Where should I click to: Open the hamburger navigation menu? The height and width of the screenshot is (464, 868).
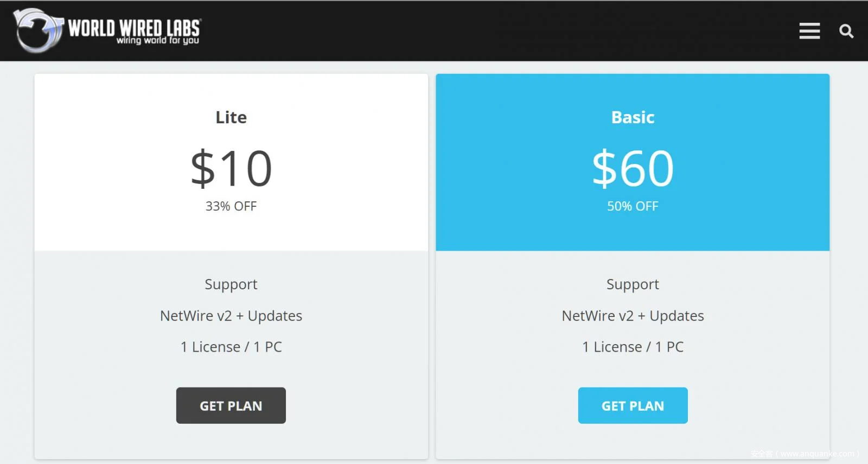(x=809, y=31)
